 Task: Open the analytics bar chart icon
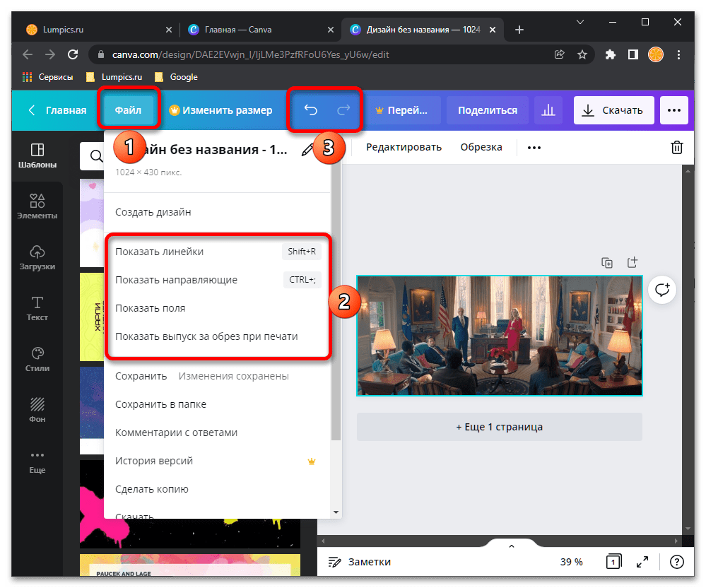pos(548,110)
